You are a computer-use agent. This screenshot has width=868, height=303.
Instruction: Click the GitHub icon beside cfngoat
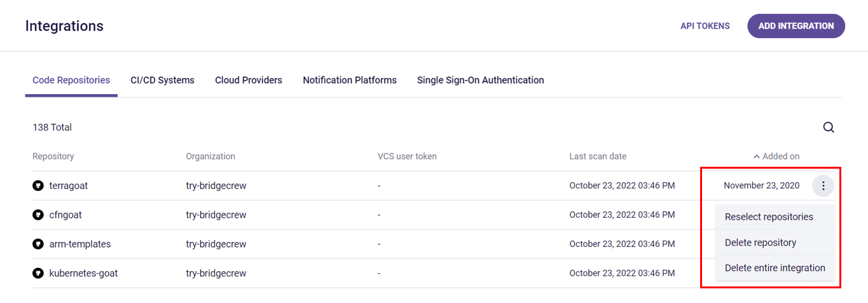coord(38,215)
